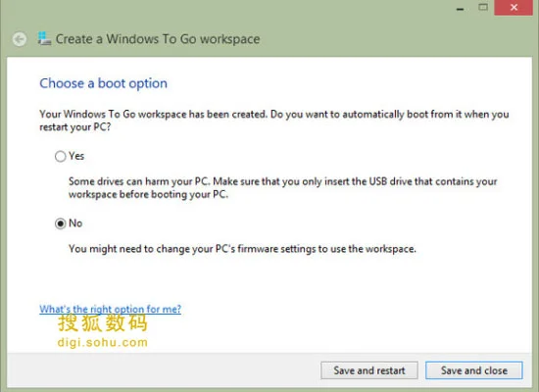Screen dimensions: 539x392
Task: Click the "No" option label text
Action: (x=75, y=223)
